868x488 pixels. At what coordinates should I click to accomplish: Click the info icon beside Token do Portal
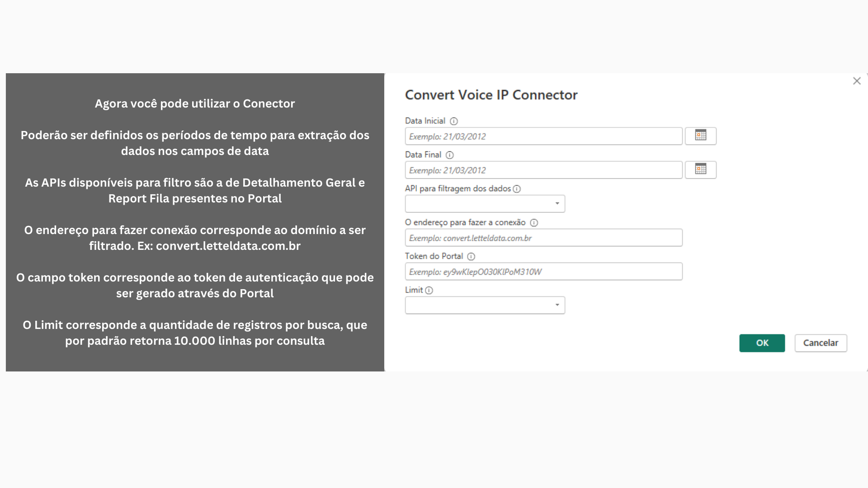click(x=471, y=257)
